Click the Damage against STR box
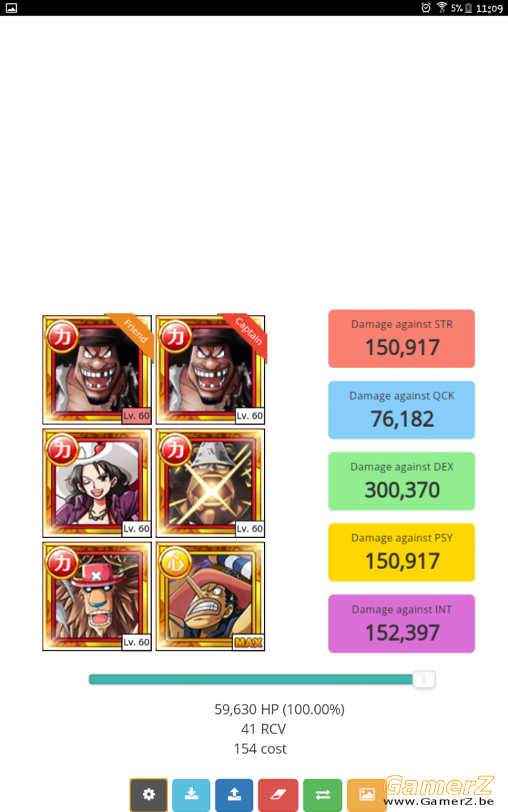This screenshot has height=812, width=508. [x=402, y=339]
